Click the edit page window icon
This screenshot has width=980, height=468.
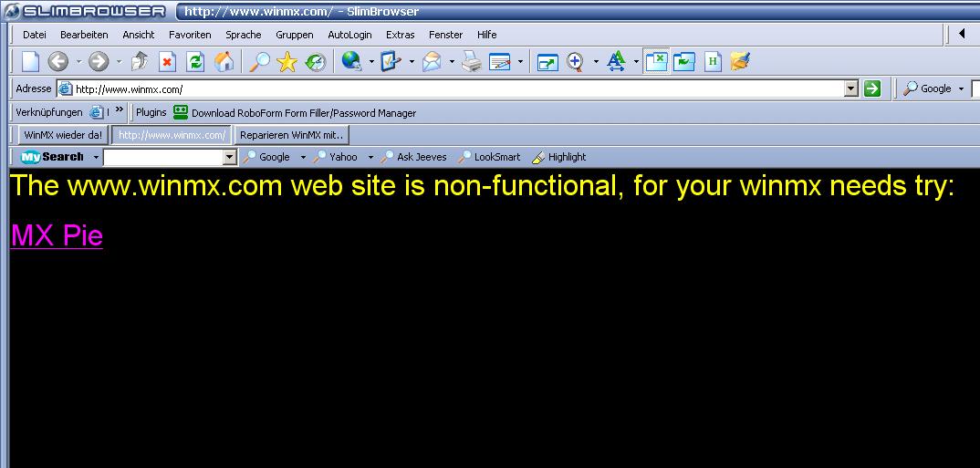pyautogui.click(x=500, y=61)
